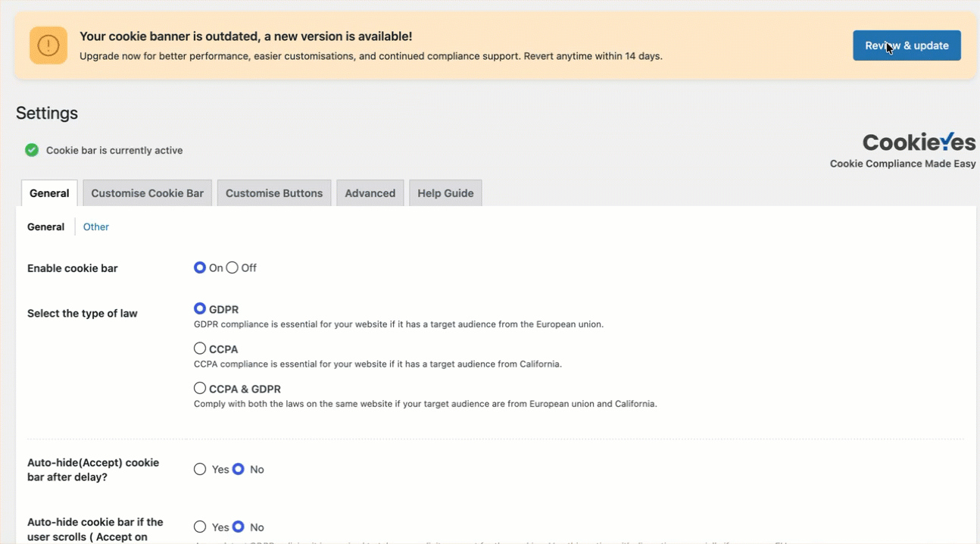Viewport: 980px width, 544px height.
Task: Select Enable cookie bar On option
Action: (x=200, y=267)
